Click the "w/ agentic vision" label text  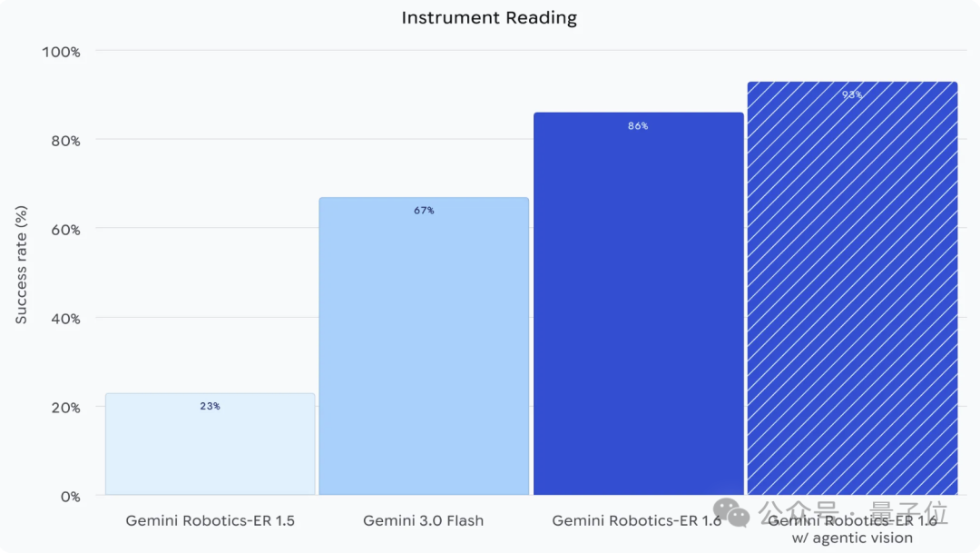click(x=852, y=538)
